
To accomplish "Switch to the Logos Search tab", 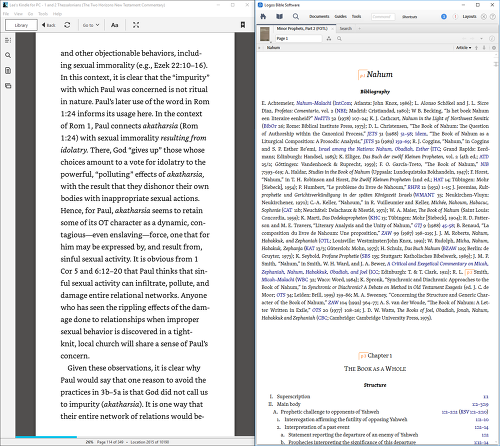I will [346, 29].
